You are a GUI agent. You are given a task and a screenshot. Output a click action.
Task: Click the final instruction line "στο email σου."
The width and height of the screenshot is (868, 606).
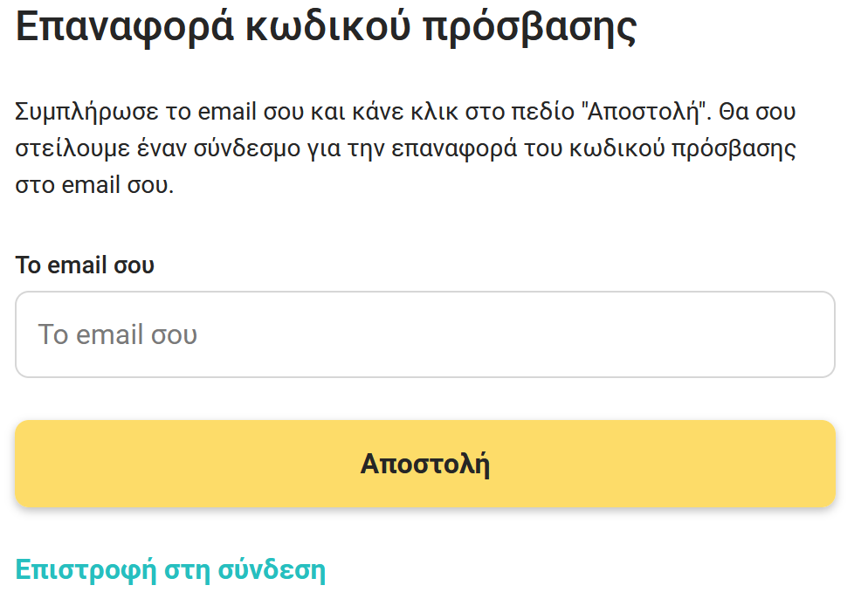click(x=94, y=186)
